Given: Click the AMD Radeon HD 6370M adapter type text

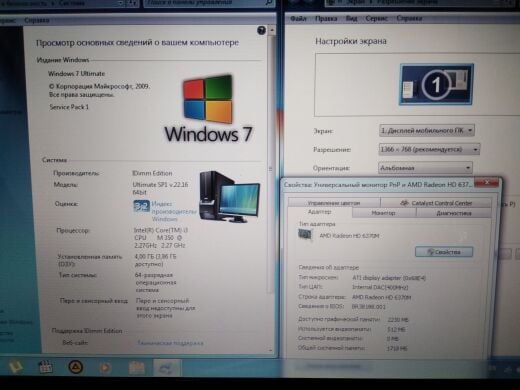Looking at the screenshot, I should tap(349, 236).
